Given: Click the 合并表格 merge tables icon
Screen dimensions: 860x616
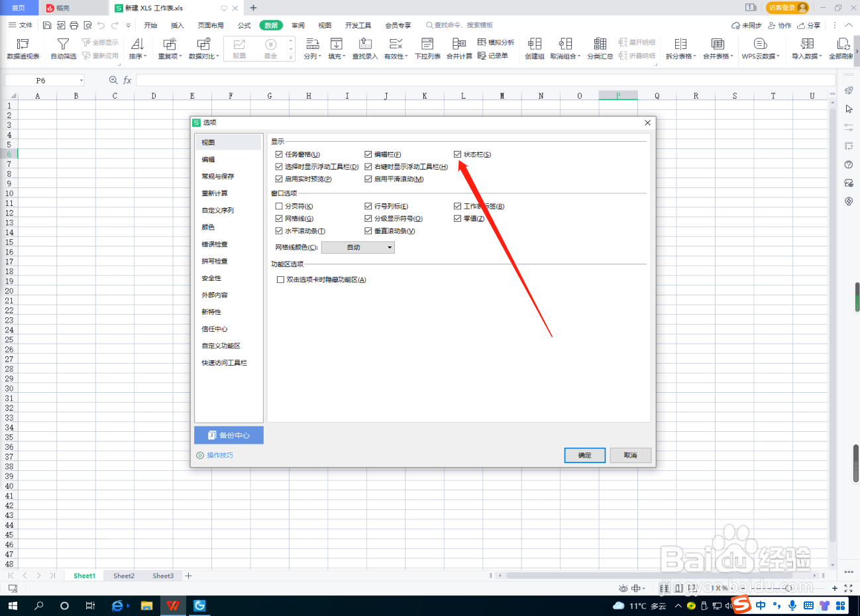Looking at the screenshot, I should tap(718, 44).
